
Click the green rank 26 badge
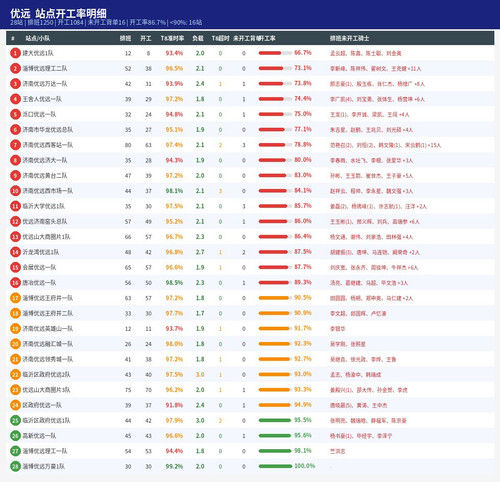[x=15, y=436]
